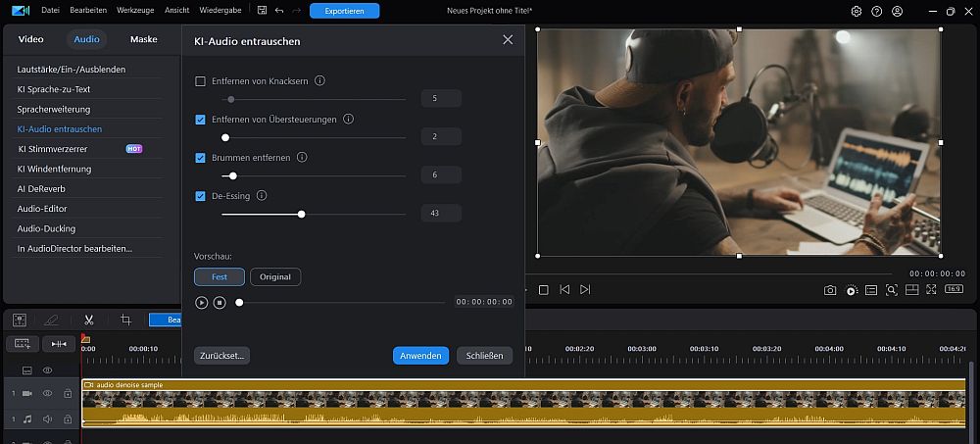
Task: Enter fullscreen preview with the expand icon
Action: (x=931, y=289)
